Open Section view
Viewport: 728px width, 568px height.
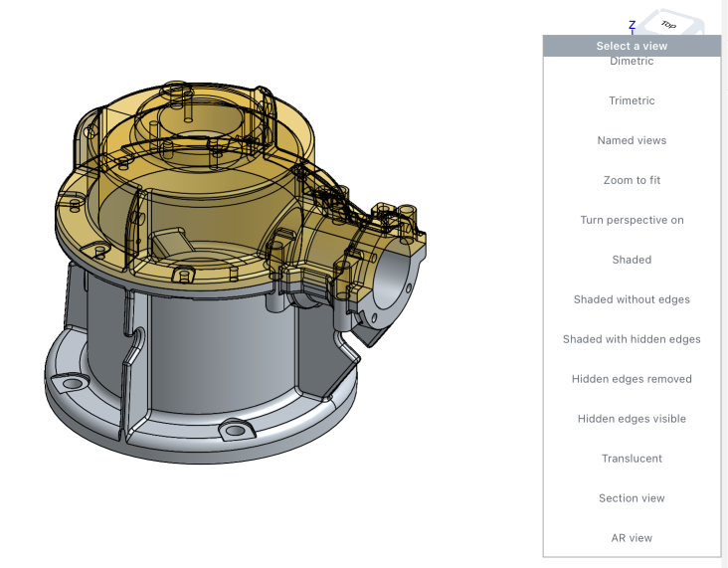[x=632, y=498]
